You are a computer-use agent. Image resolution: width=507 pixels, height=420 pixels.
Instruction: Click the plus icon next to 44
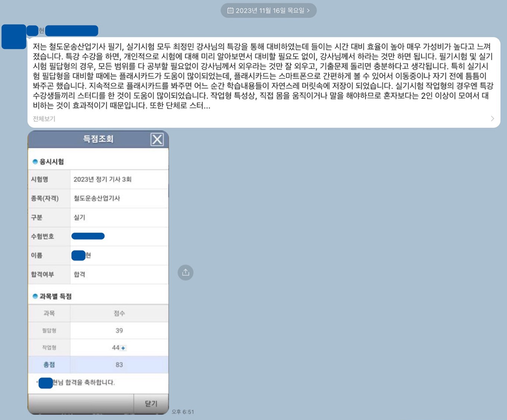(123, 348)
